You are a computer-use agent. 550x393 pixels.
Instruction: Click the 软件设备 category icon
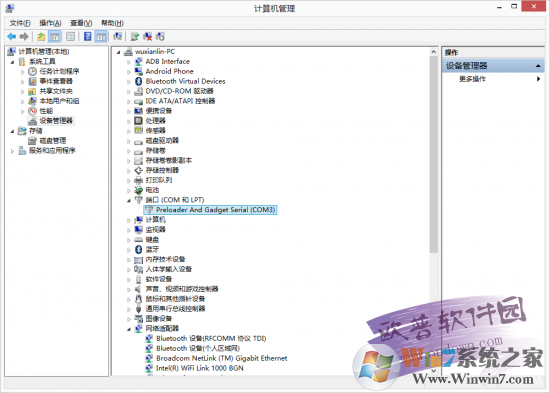(x=139, y=279)
